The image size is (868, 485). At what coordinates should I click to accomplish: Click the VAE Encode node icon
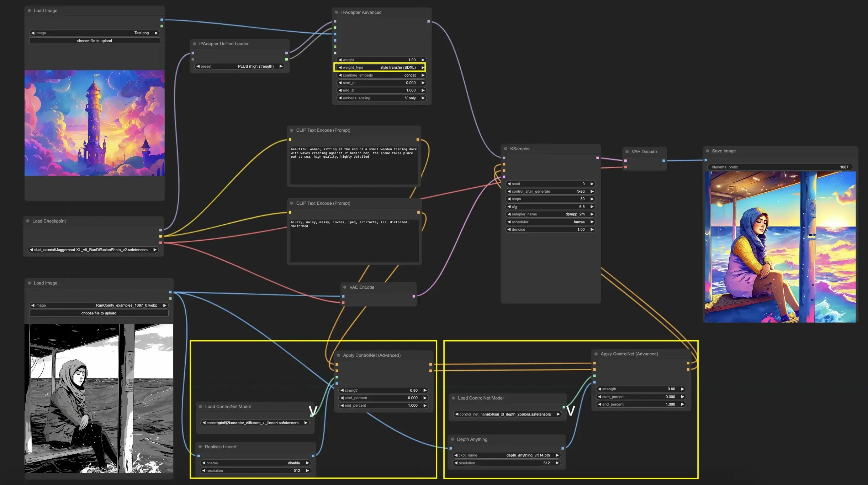[x=346, y=287]
